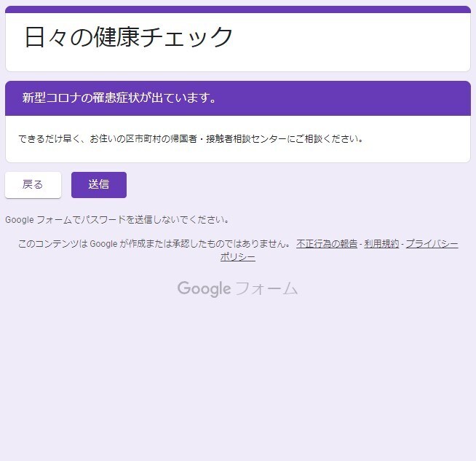Viewport: 476px width, 461px height.
Task: Submit the form with the 送信 button
Action: tap(99, 185)
